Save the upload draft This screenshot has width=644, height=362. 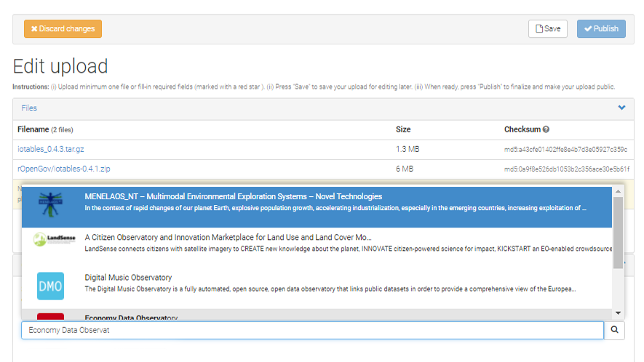(547, 29)
